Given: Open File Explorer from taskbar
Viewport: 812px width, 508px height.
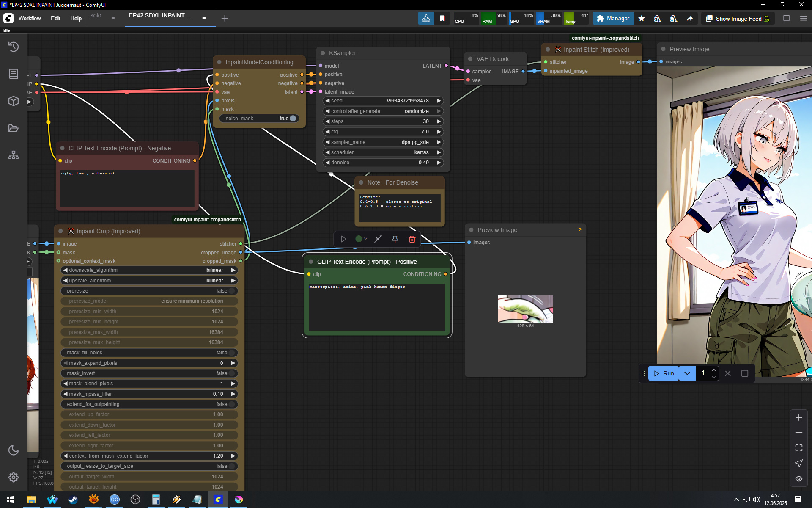Looking at the screenshot, I should (31, 500).
